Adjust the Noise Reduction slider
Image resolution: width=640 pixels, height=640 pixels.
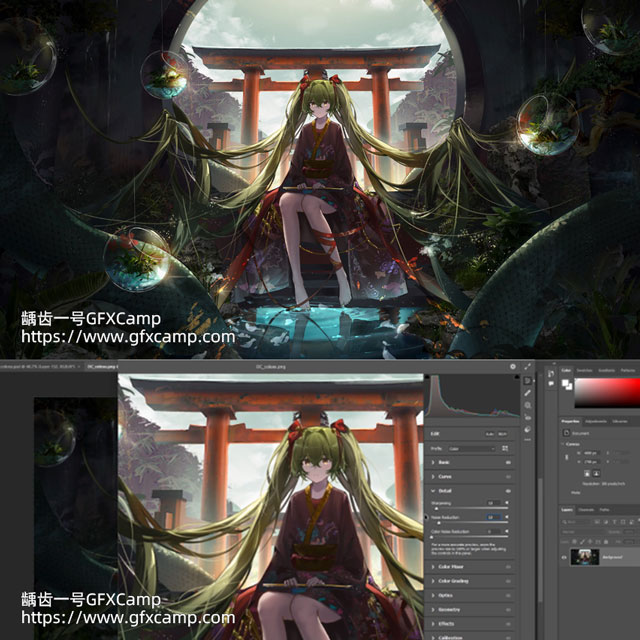(439, 522)
